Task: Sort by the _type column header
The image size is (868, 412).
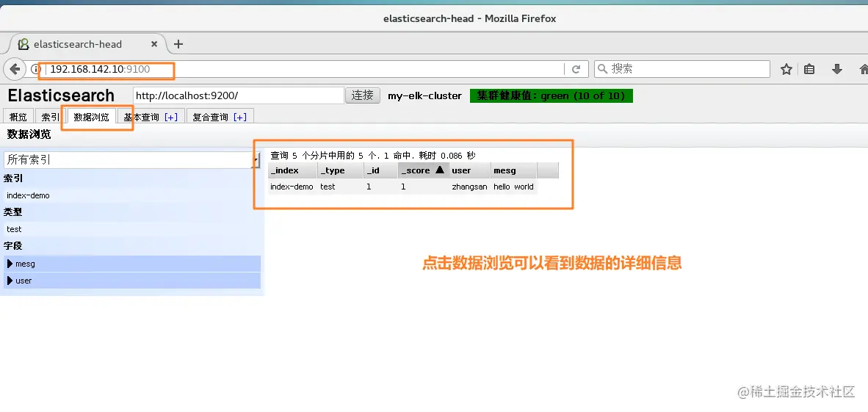Action: click(x=341, y=170)
